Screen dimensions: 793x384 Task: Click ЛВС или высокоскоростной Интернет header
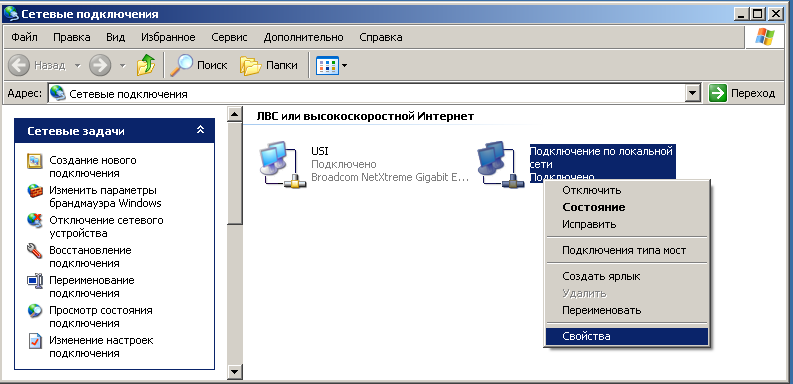pyautogui.click(x=365, y=116)
